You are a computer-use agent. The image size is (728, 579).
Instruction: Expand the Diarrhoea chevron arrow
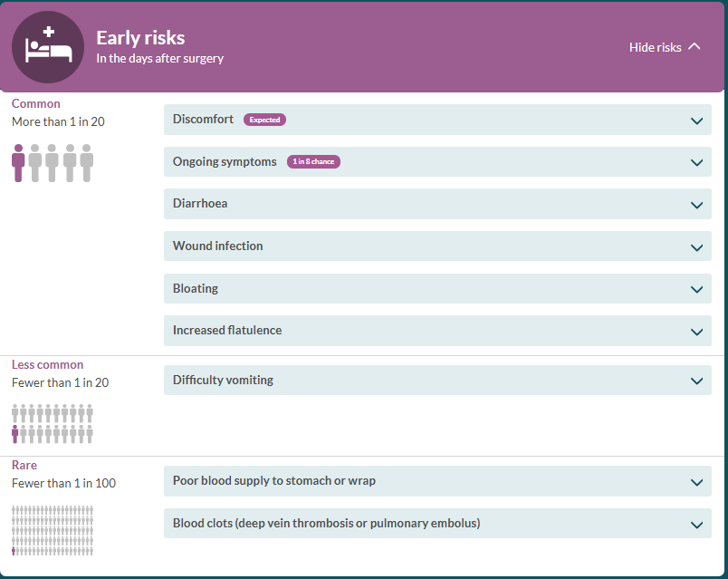click(x=696, y=205)
